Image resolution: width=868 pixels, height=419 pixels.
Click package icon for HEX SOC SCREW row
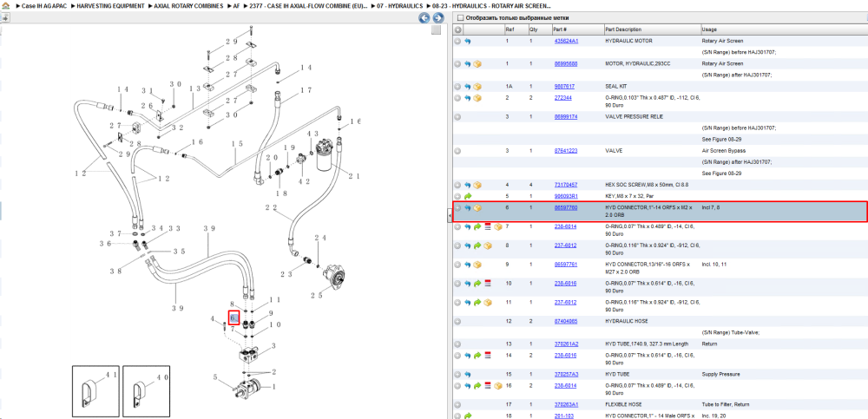tap(477, 185)
